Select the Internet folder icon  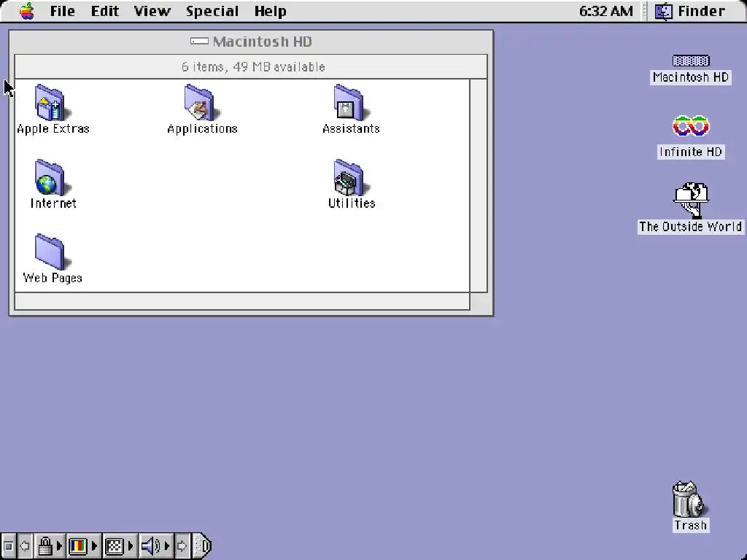tap(51, 177)
